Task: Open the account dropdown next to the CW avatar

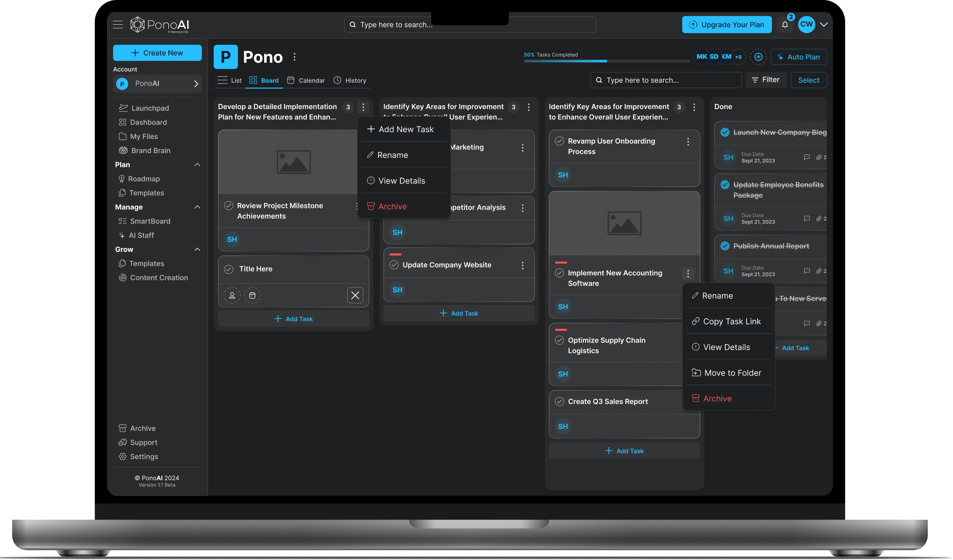Action: pos(824,25)
